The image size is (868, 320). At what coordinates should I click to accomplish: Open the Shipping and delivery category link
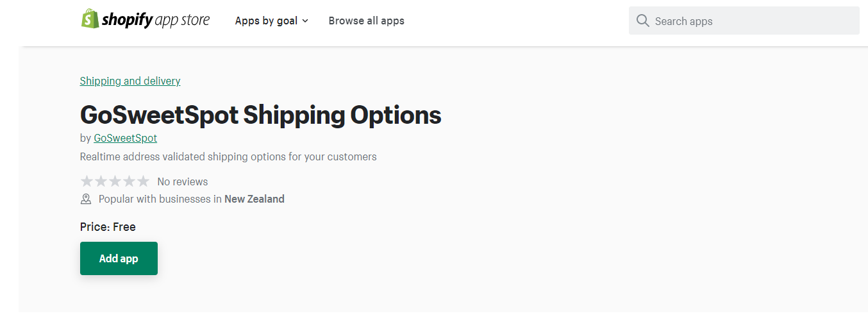click(130, 81)
